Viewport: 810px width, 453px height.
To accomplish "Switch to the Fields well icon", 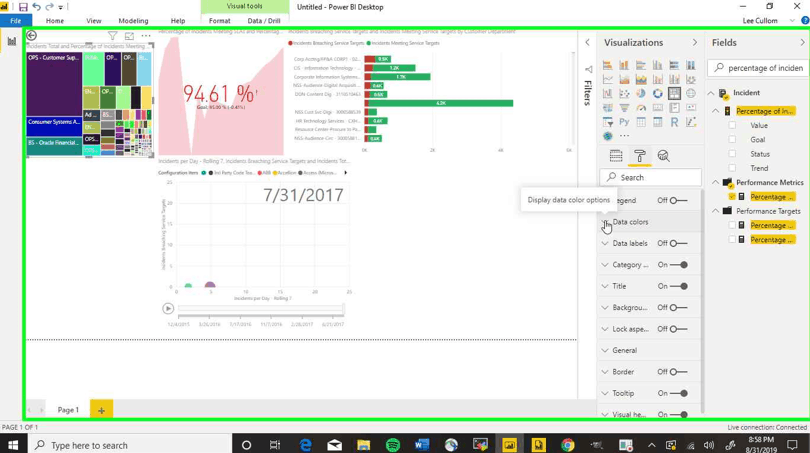I will [616, 156].
